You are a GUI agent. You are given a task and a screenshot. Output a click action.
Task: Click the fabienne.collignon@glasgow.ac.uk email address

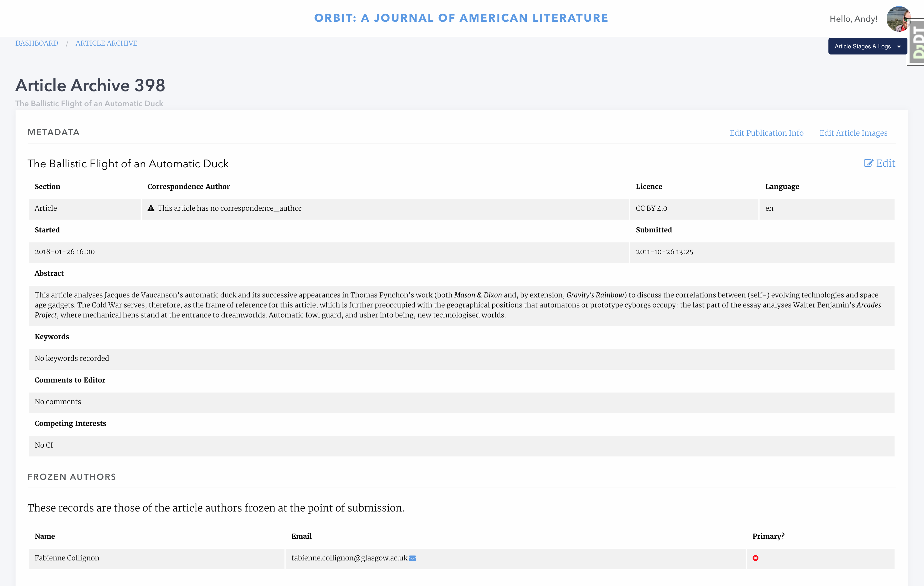[349, 558]
